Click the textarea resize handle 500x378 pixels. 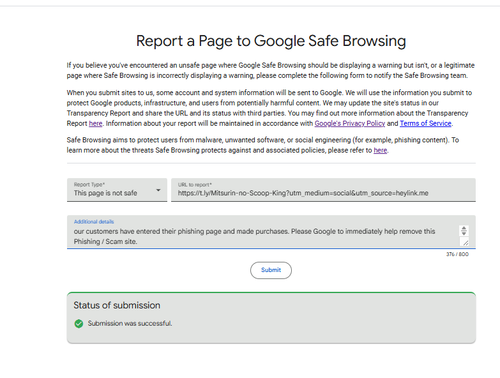click(x=465, y=243)
